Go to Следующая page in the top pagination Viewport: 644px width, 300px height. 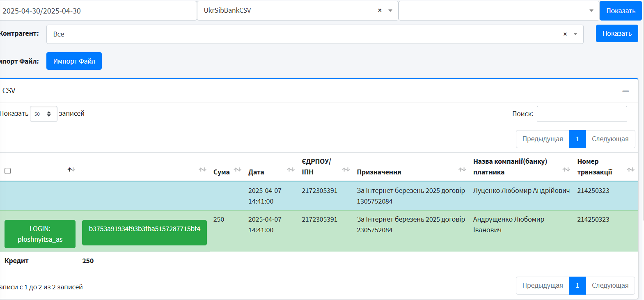tap(610, 139)
